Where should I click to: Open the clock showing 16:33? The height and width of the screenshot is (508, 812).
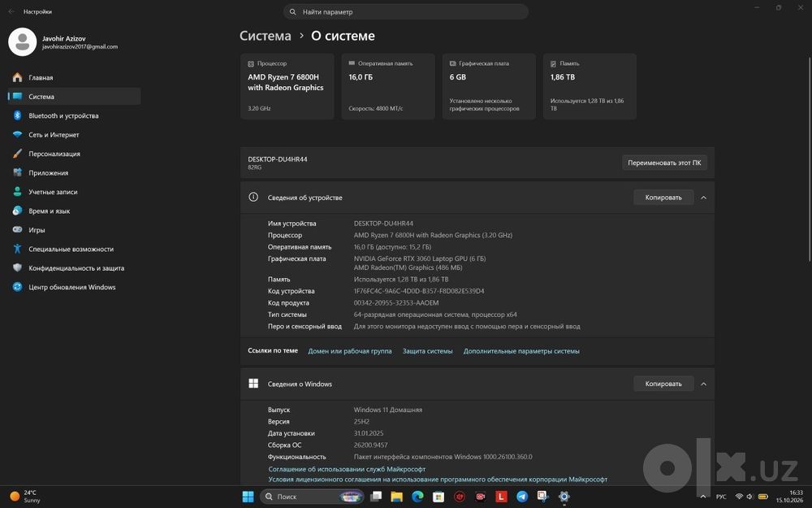point(789,497)
